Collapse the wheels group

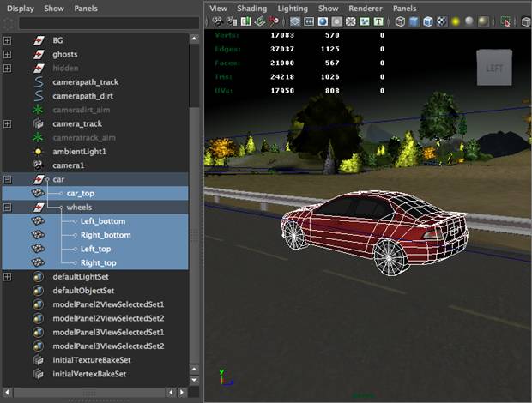coord(7,208)
